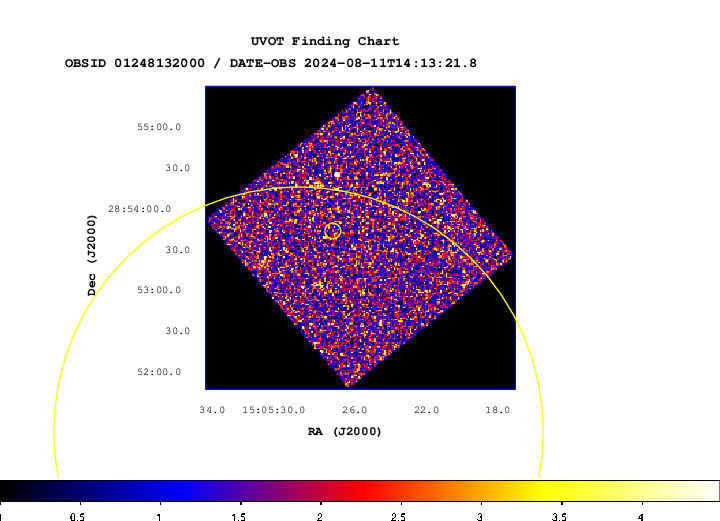This screenshot has width=720, height=521.
Task: Click the colorbar value label '1.5'
Action: point(238,517)
